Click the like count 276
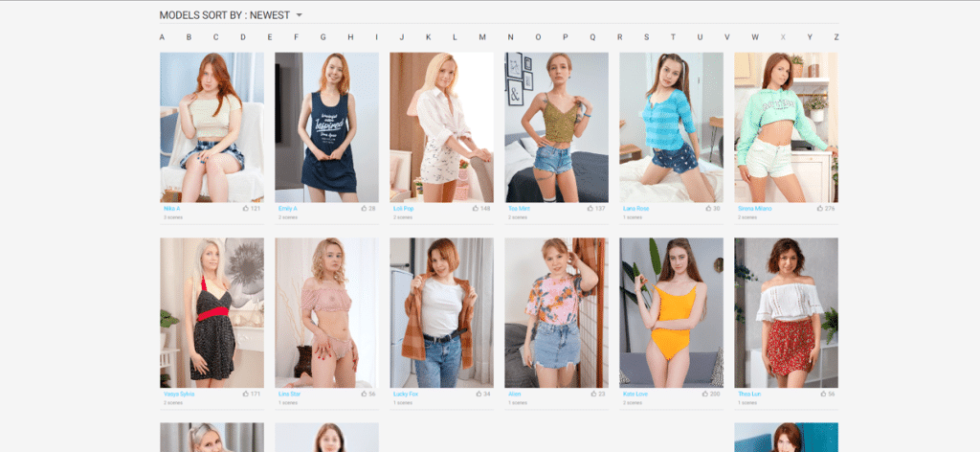Image resolution: width=980 pixels, height=452 pixels. [x=830, y=208]
